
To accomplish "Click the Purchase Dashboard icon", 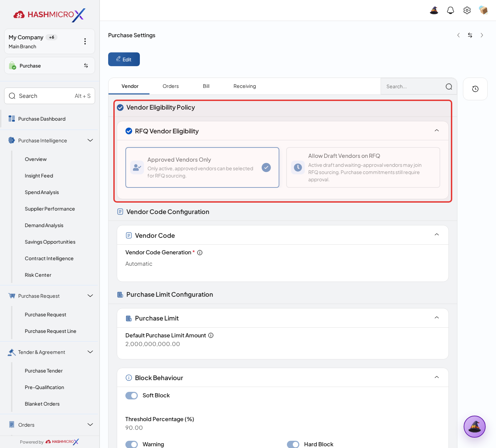I will pyautogui.click(x=12, y=119).
